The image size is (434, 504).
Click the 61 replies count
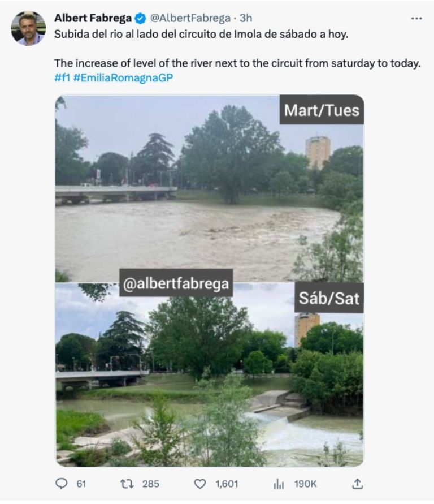tap(81, 484)
